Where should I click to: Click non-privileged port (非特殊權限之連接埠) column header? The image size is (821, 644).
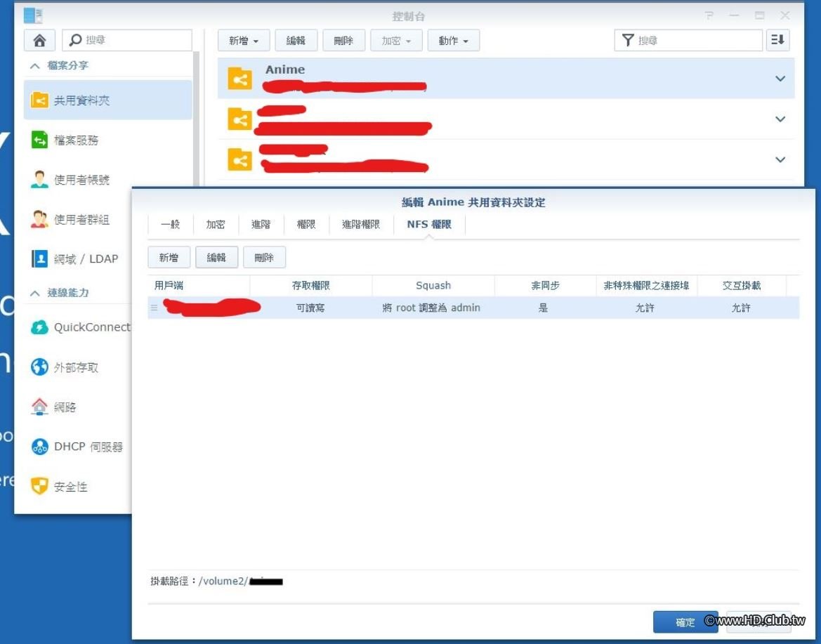(x=647, y=285)
